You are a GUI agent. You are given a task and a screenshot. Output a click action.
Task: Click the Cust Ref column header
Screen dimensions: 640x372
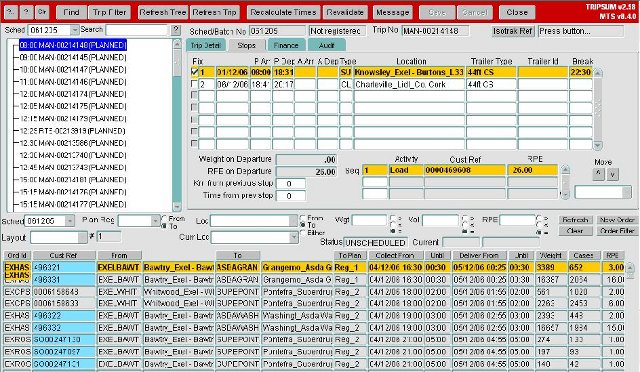click(64, 256)
